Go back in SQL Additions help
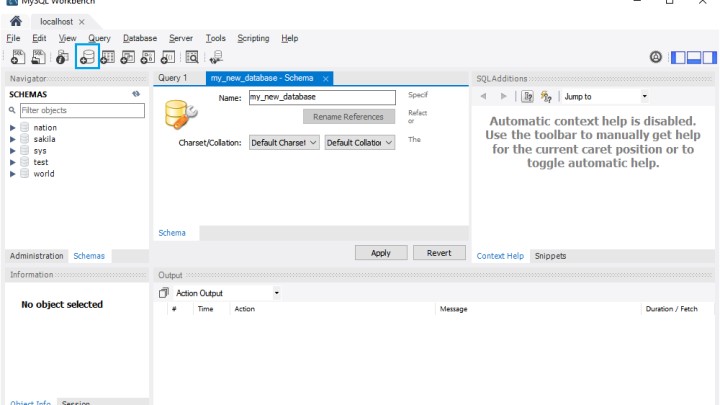 484,96
